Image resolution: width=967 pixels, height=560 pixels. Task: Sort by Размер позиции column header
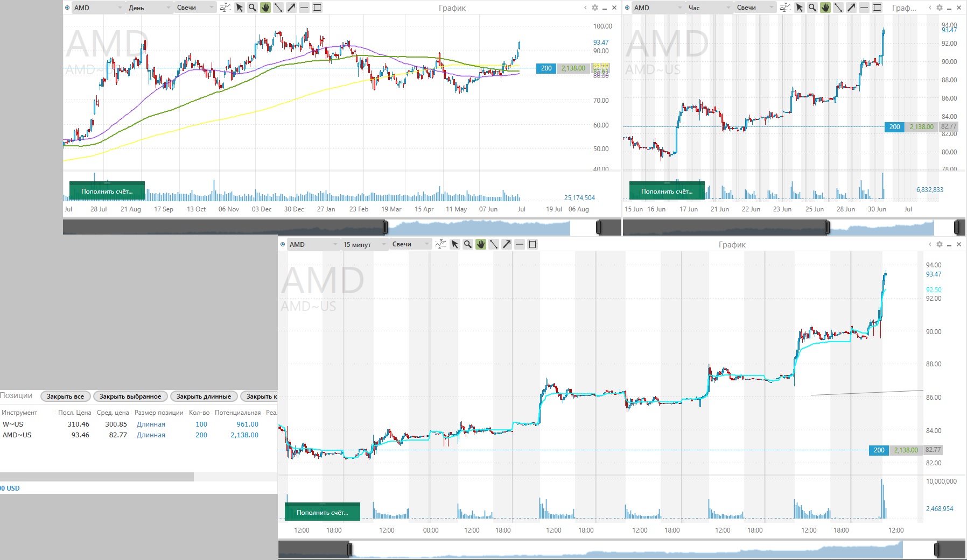(159, 413)
